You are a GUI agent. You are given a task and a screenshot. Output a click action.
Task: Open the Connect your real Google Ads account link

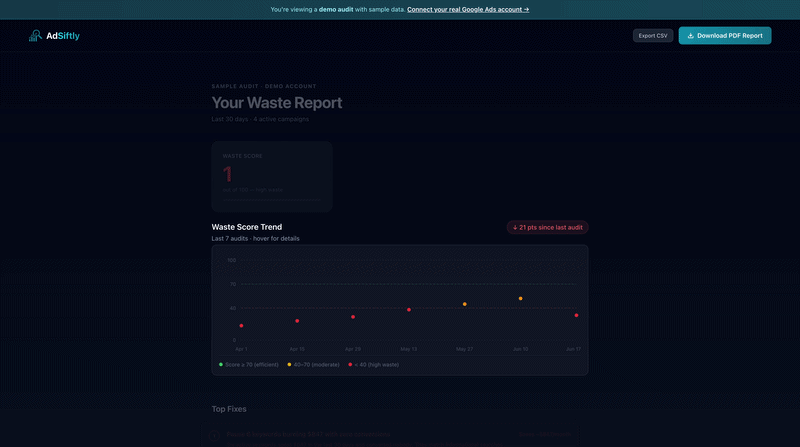pyautogui.click(x=468, y=9)
